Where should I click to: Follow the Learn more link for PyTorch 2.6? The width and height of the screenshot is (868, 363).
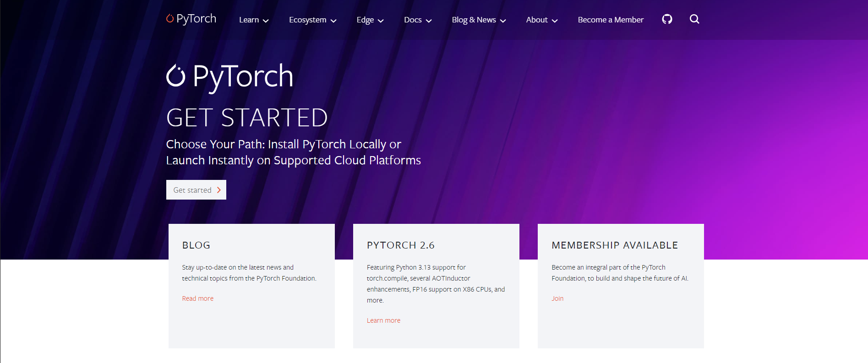pos(383,320)
